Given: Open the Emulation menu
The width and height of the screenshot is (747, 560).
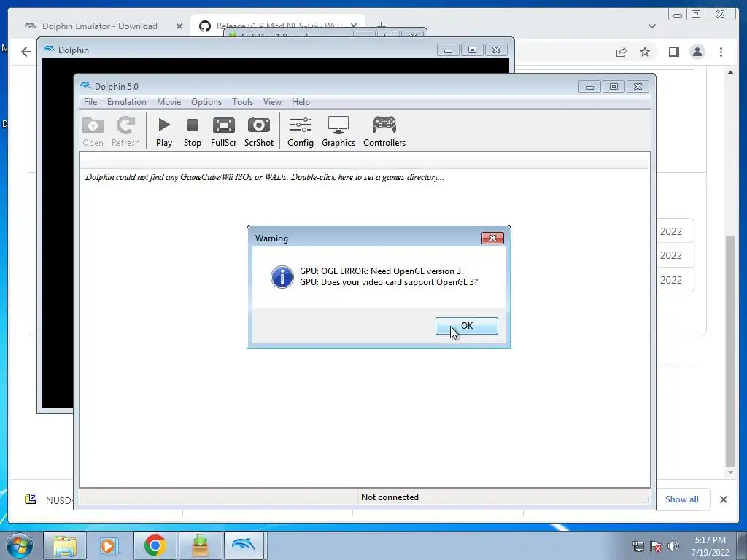Looking at the screenshot, I should [127, 102].
